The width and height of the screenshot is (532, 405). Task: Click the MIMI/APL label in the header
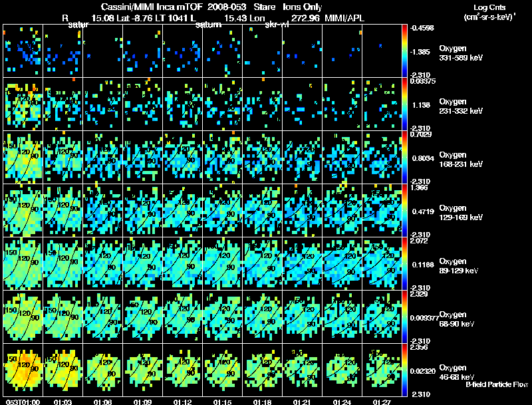344,18
